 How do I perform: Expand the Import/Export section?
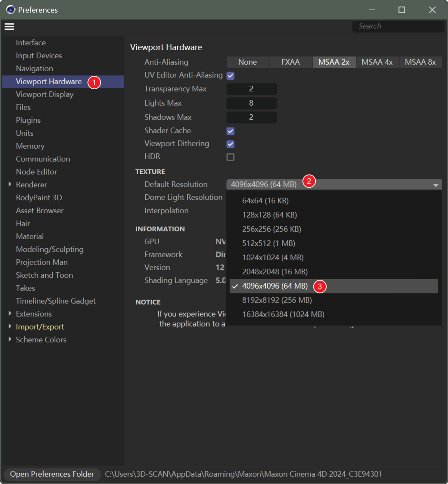[10, 326]
